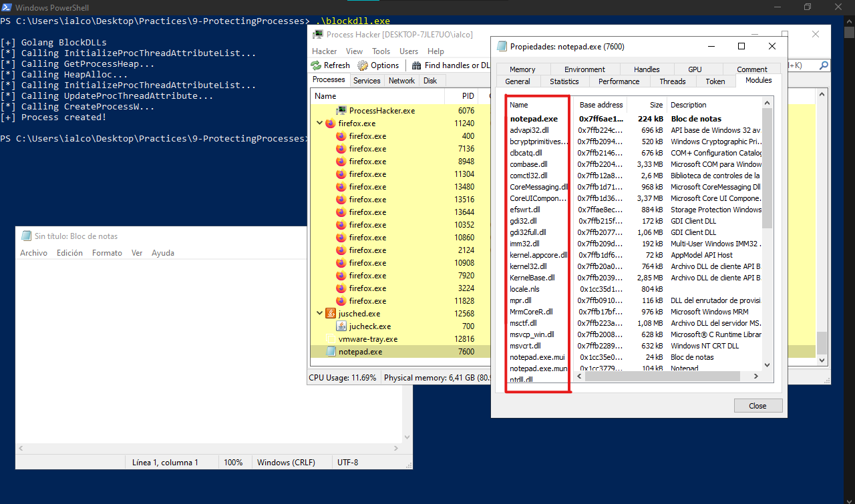
Task: Open the Users menu in Process Hacker
Action: point(409,51)
